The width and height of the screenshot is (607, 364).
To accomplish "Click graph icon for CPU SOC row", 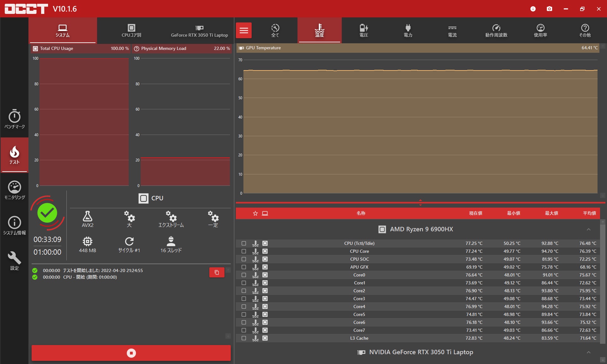I will (255, 259).
